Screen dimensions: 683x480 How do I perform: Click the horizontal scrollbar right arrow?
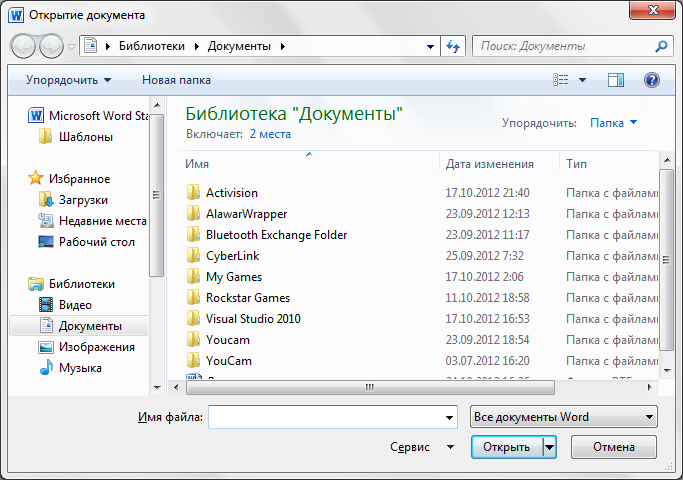click(649, 387)
